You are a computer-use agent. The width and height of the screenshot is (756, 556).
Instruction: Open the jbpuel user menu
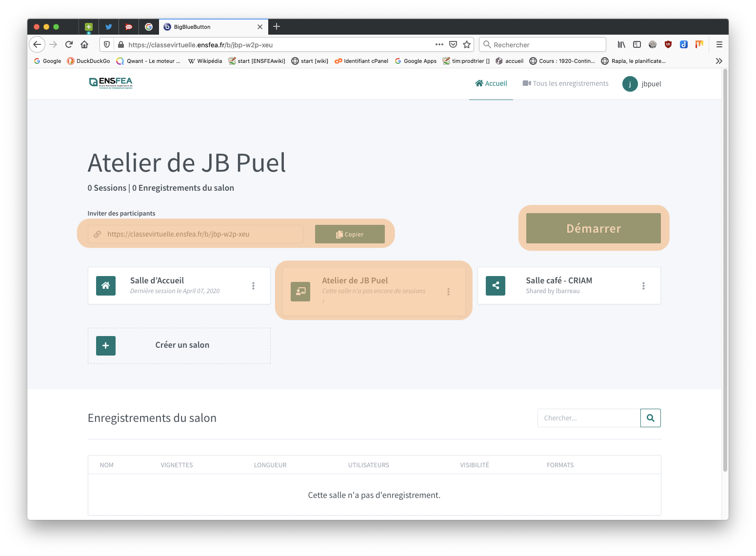coord(642,84)
